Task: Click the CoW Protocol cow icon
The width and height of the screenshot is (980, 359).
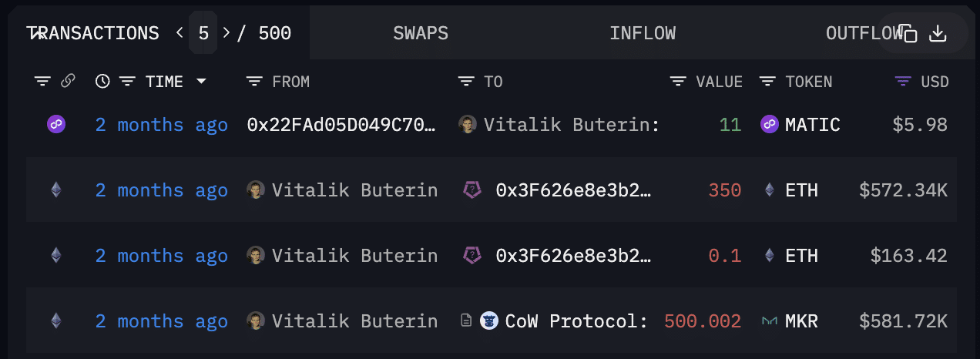Action: (x=489, y=320)
